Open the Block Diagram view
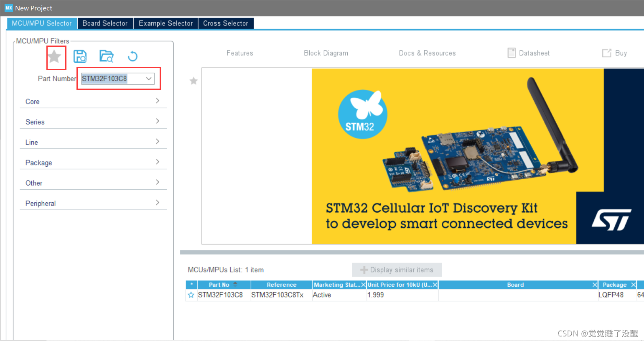 pos(326,53)
